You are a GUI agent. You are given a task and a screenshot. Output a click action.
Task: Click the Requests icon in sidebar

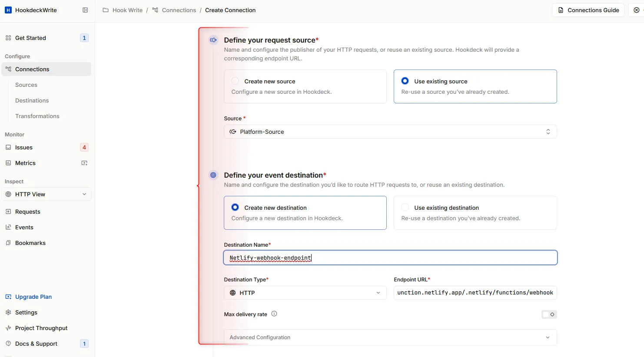pos(8,212)
